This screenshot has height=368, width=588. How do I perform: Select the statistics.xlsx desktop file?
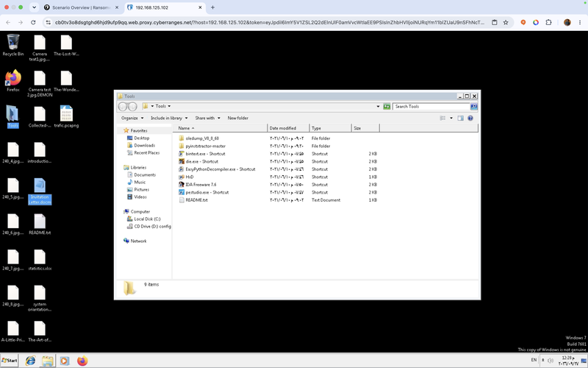[40, 261]
